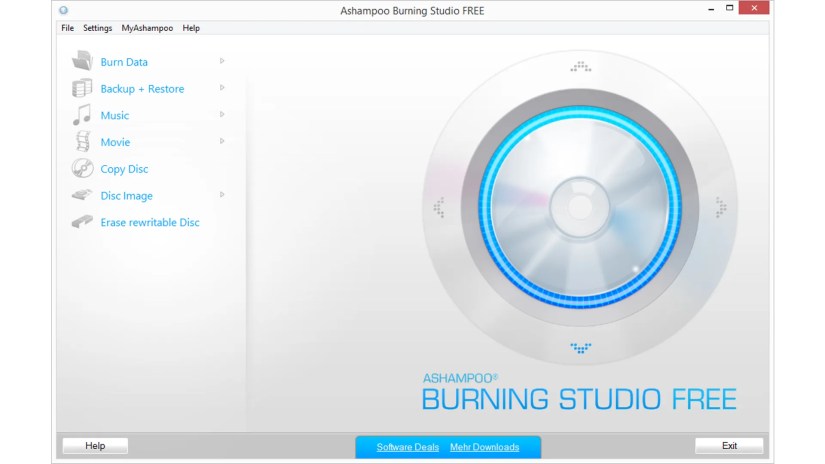Click the app icon in the title bar
The image size is (825, 464).
point(64,10)
